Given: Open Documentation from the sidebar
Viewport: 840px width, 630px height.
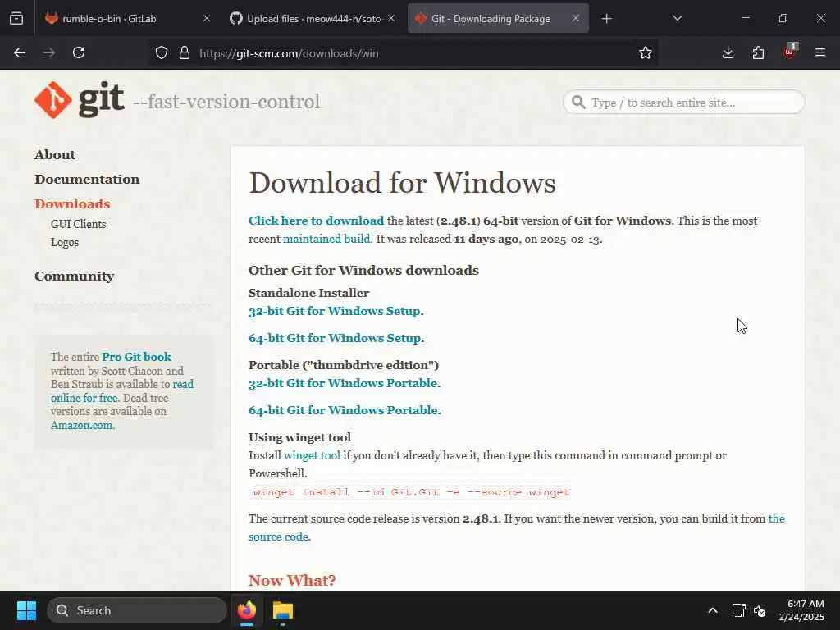Looking at the screenshot, I should pos(87,180).
